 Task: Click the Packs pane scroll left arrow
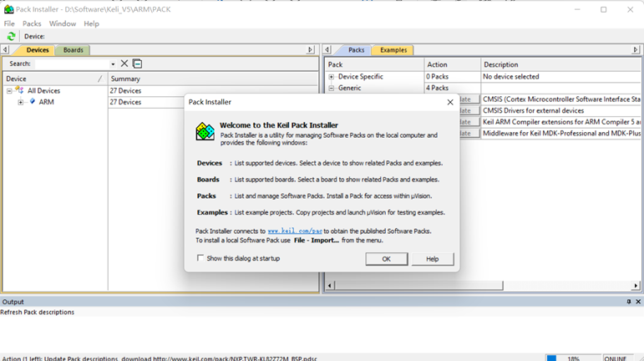pyautogui.click(x=330, y=286)
